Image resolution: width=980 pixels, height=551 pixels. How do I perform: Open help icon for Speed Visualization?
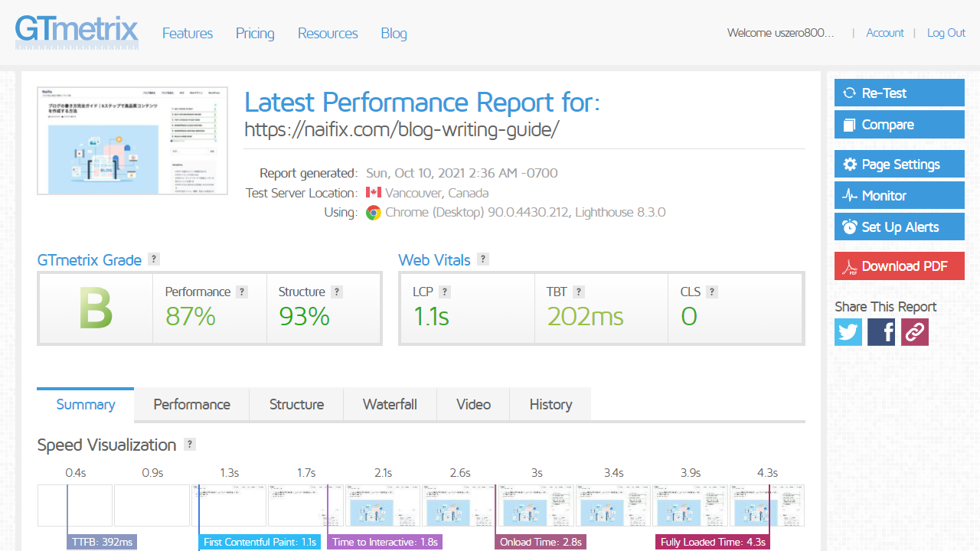(x=190, y=445)
